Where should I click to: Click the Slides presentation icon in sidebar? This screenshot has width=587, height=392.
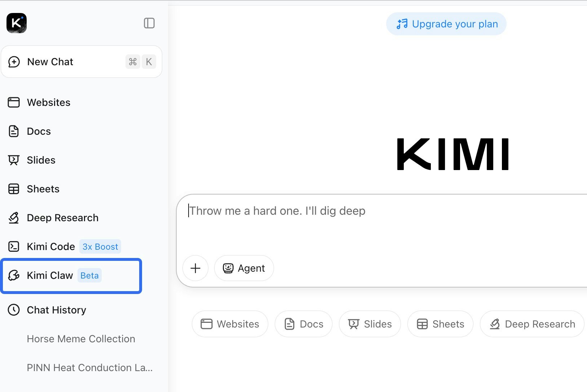click(14, 160)
